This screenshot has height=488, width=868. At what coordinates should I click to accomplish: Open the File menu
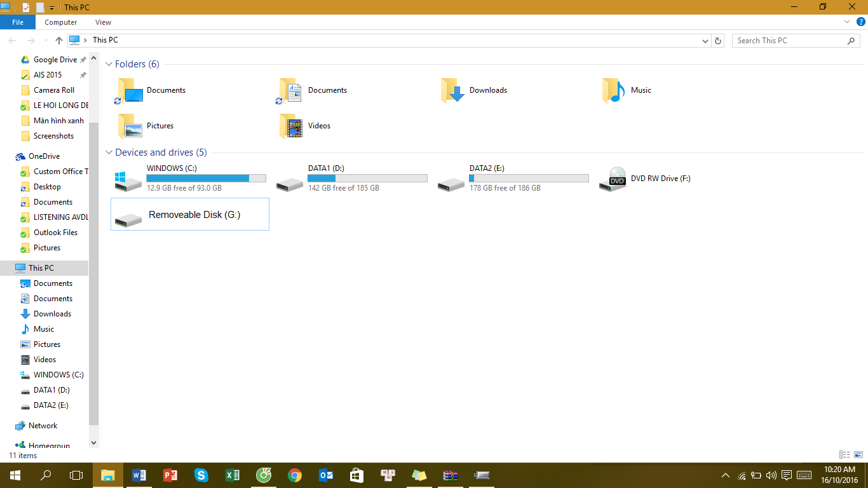pos(18,22)
